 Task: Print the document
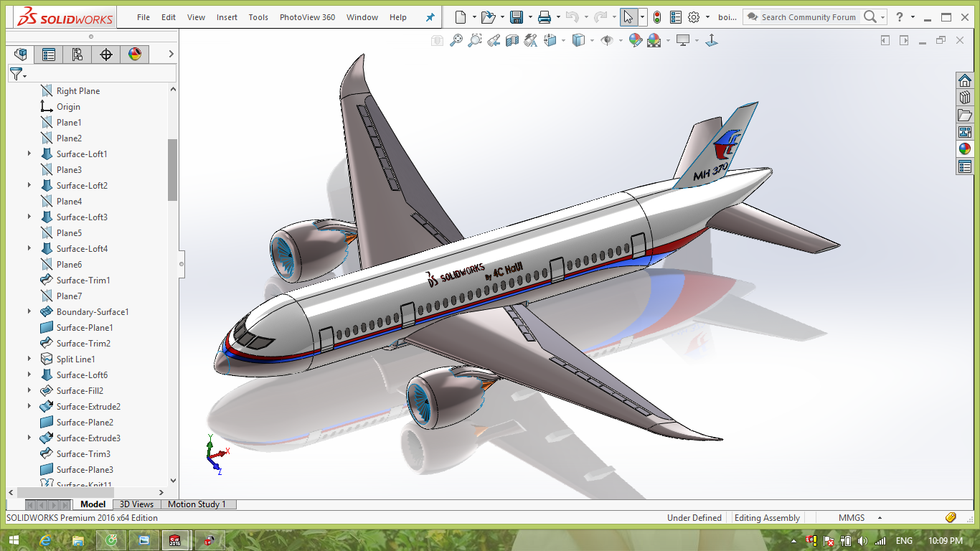tap(545, 17)
